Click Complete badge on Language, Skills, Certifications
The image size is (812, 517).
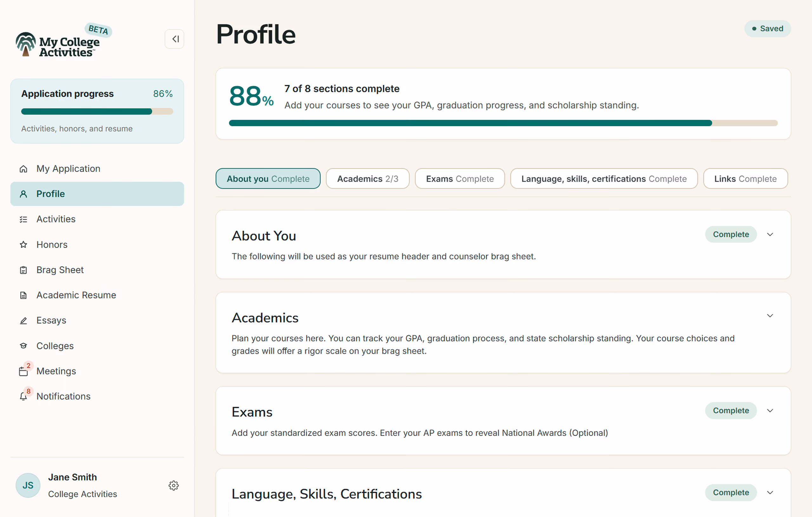tap(731, 493)
